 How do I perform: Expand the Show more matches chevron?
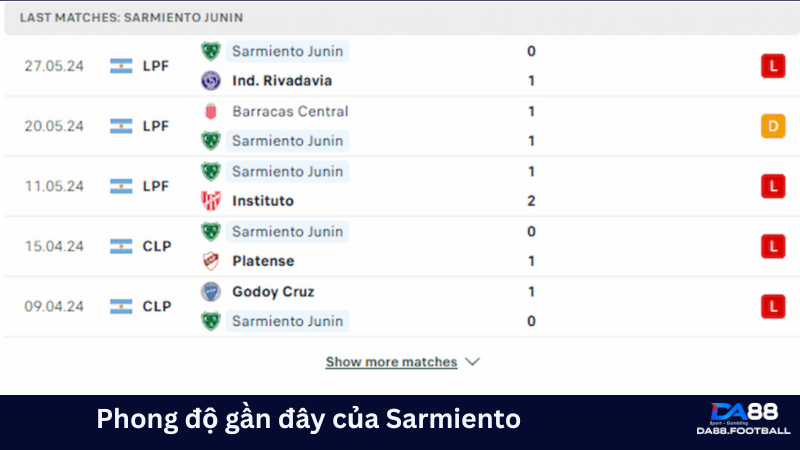(473, 362)
